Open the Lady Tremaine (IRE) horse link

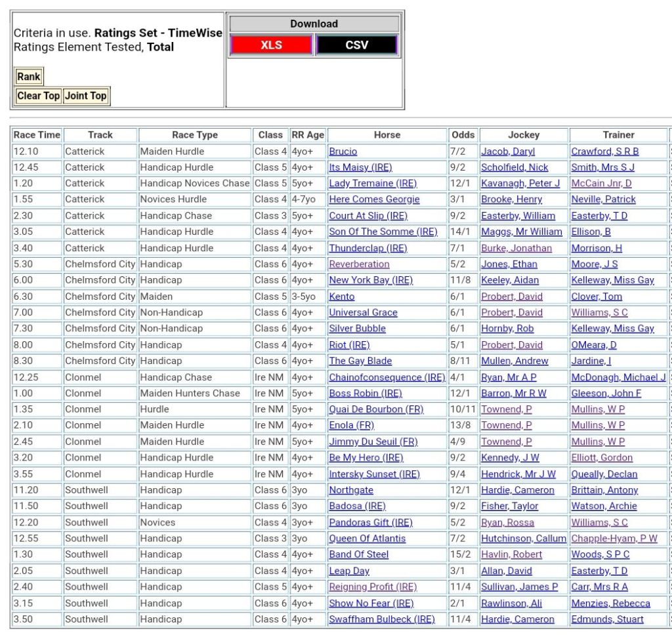[x=373, y=184]
